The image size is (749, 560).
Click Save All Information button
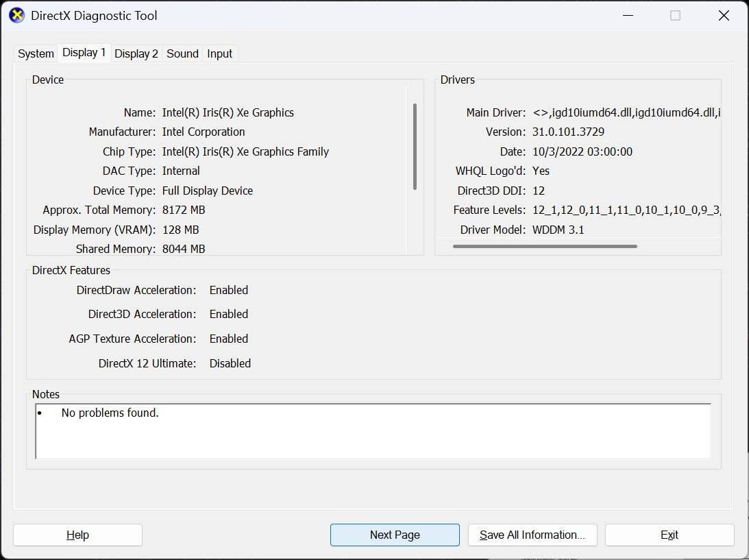(532, 535)
